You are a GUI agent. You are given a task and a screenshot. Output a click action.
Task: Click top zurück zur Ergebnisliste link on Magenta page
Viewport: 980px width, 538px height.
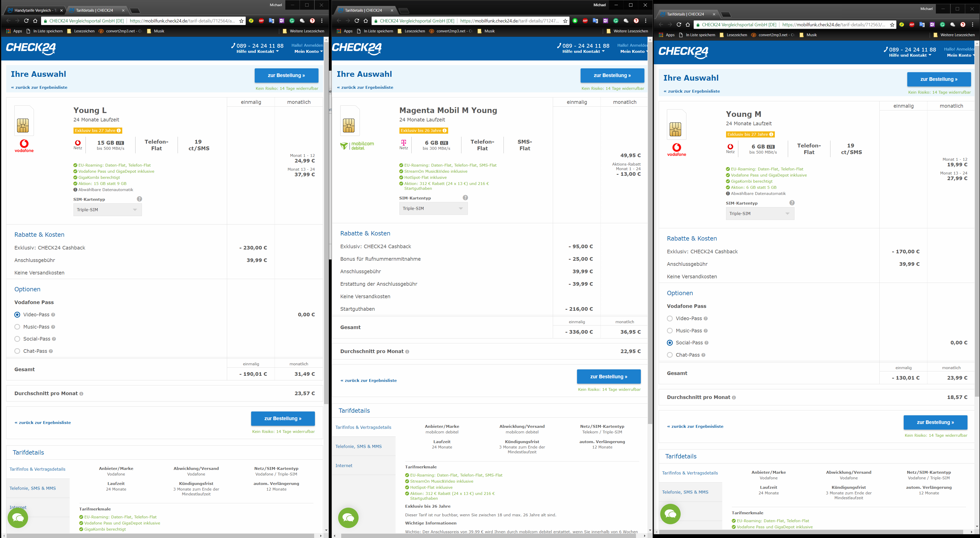(x=365, y=87)
